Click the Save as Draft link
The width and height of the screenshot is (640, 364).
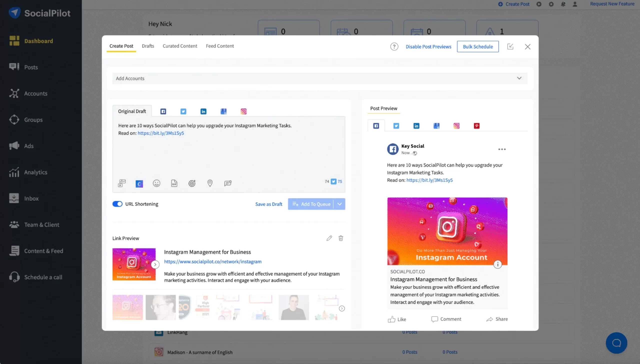click(x=268, y=204)
